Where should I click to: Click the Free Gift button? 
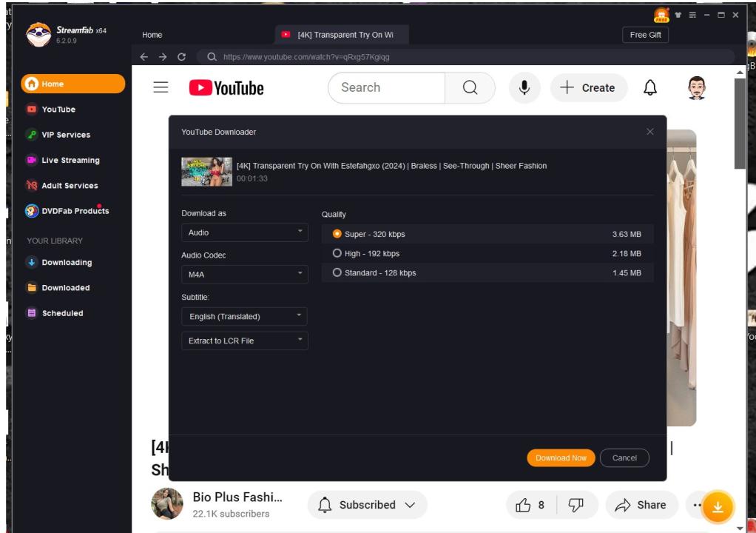645,35
